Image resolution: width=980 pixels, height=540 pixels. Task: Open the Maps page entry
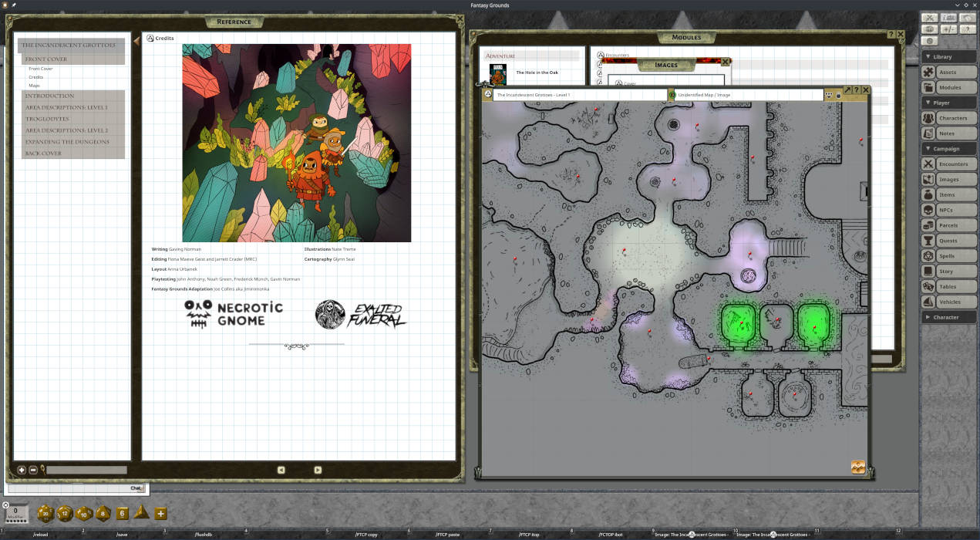tap(35, 86)
